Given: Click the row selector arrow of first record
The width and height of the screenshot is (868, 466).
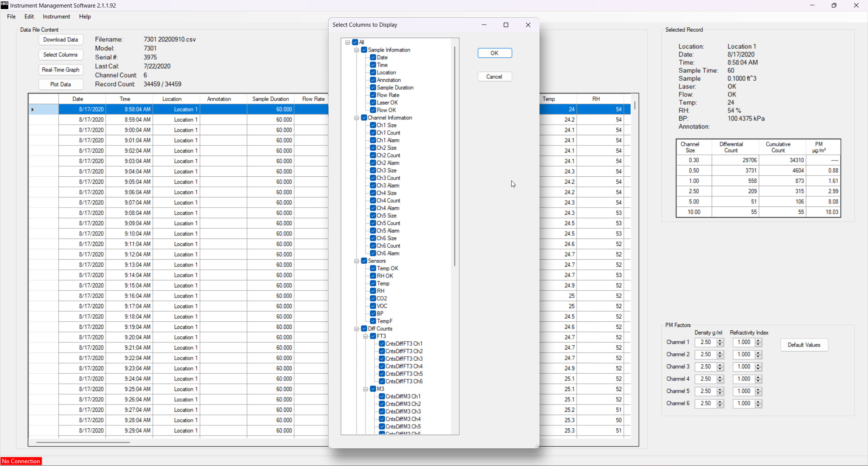Looking at the screenshot, I should coord(33,109).
